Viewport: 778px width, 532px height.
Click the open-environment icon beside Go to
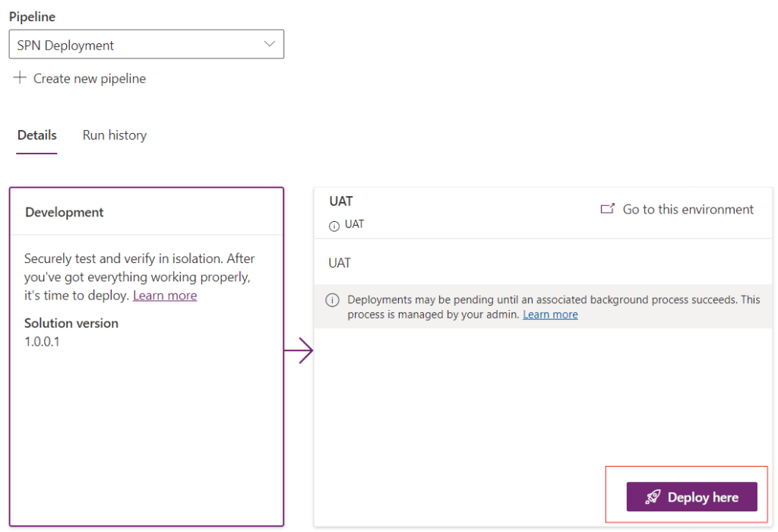[607, 209]
